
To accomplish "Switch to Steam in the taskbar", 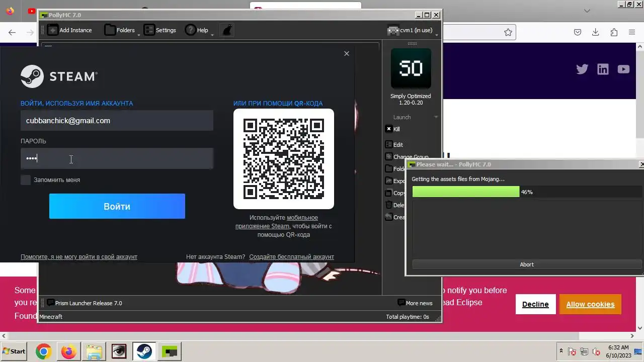I will pos(144,351).
